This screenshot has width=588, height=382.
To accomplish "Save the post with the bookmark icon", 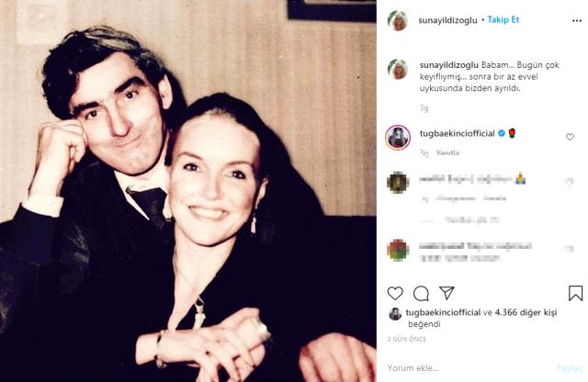I will click(x=575, y=293).
